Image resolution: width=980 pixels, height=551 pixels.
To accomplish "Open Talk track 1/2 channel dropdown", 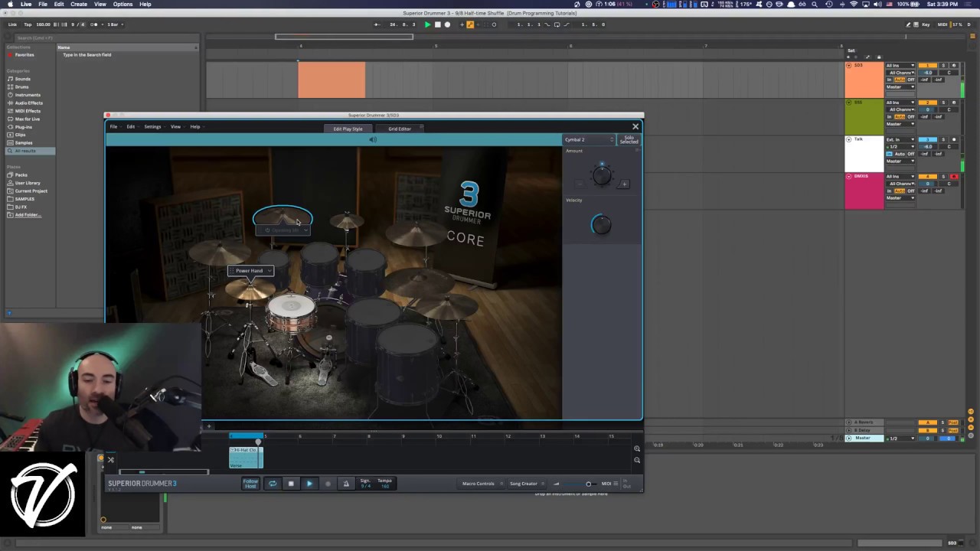I will point(900,147).
